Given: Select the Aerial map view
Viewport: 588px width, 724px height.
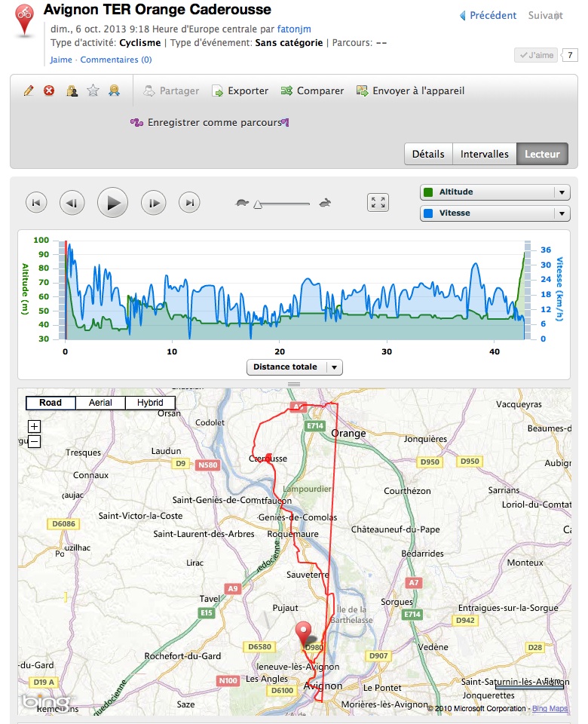Looking at the screenshot, I should (x=100, y=403).
